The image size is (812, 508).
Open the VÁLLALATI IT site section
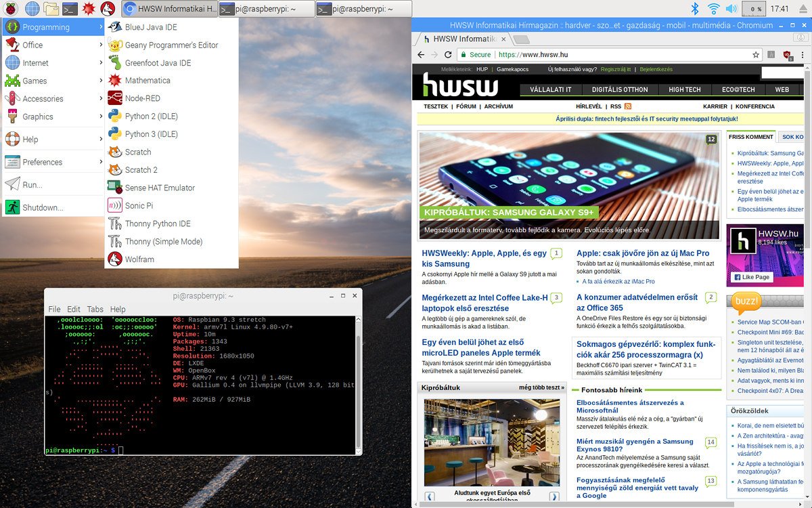pos(551,89)
